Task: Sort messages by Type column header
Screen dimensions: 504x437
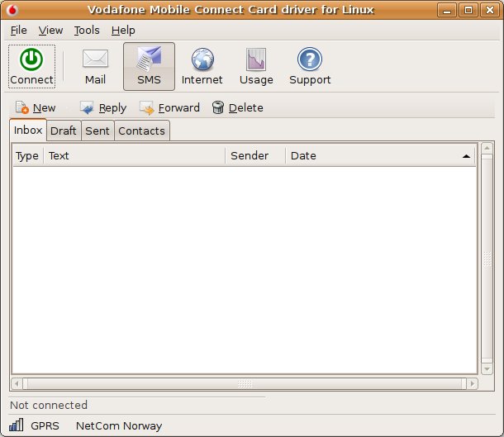Action: [27, 155]
